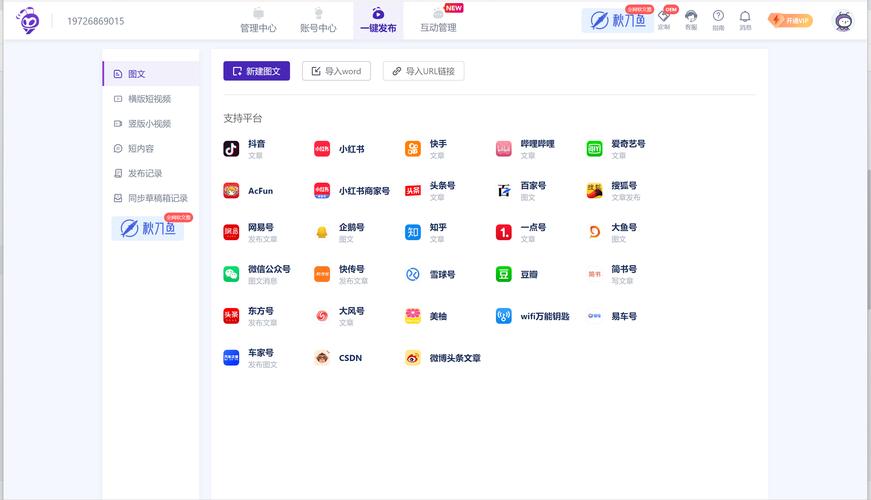Click the account number 19726869015

point(96,21)
